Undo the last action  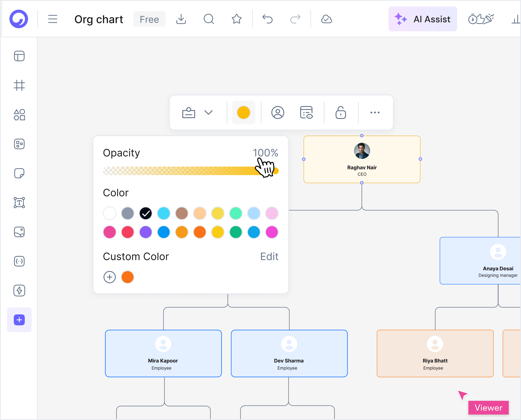pos(267,19)
